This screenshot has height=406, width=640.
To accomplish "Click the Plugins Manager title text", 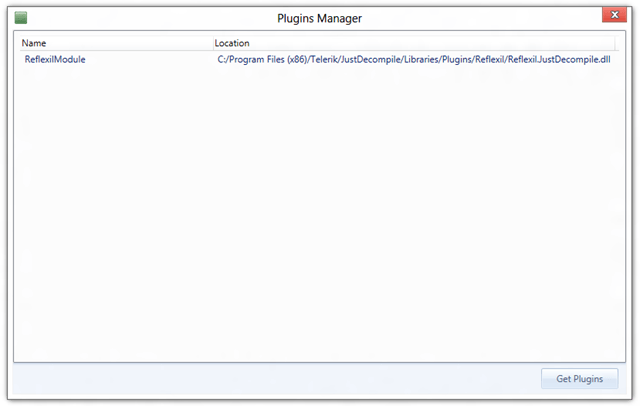I will [319, 18].
